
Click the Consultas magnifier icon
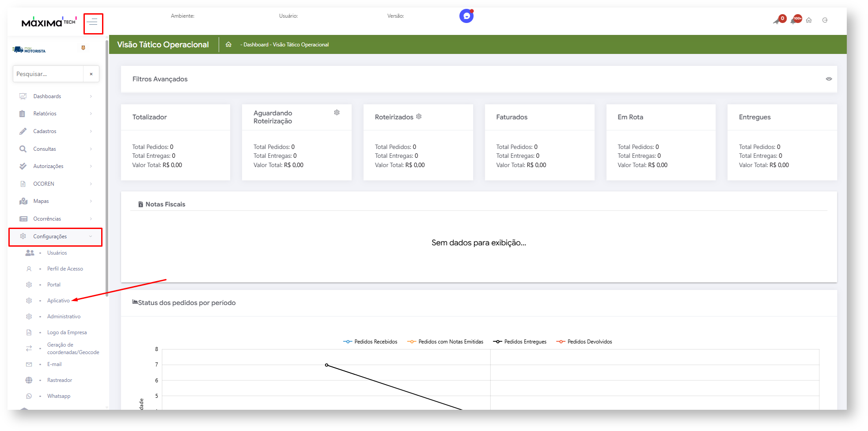point(23,149)
